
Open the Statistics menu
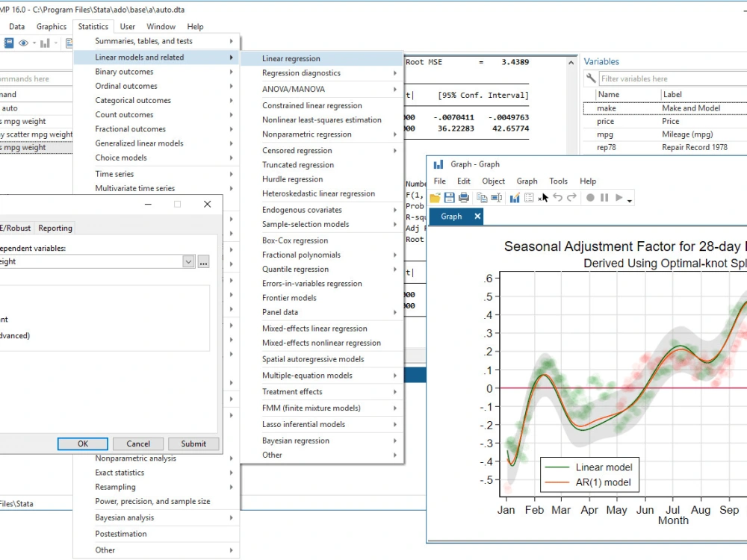tap(93, 27)
